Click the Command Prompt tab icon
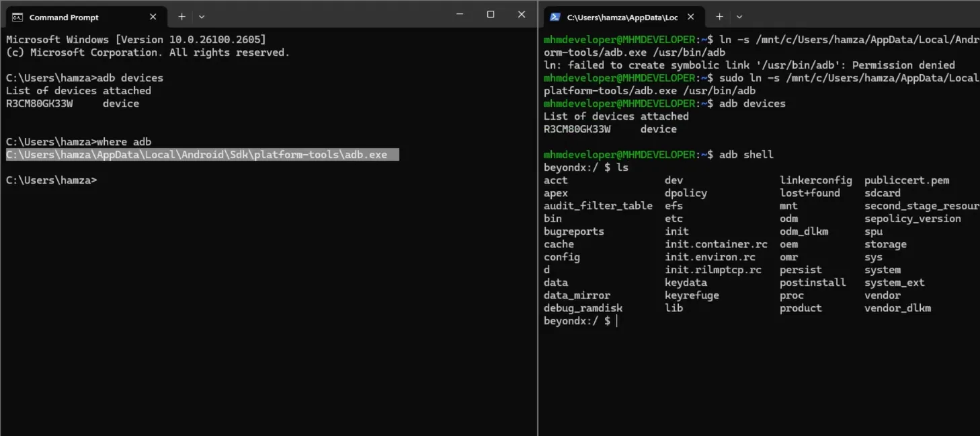980x436 pixels. pos(17,17)
